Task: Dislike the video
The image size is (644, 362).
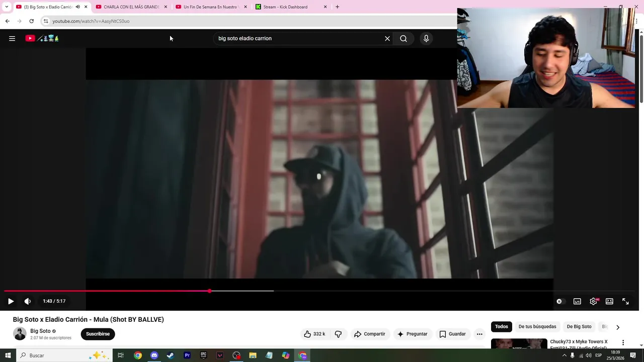Action: pos(338,334)
